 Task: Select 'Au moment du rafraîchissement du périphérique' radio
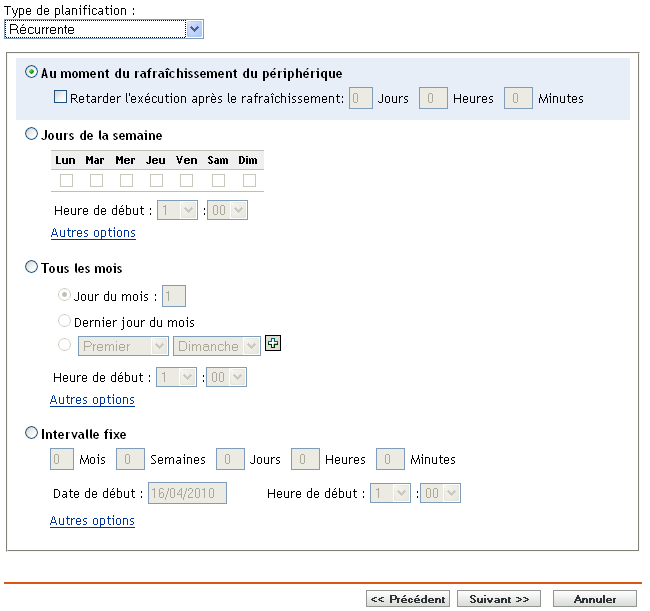32,72
